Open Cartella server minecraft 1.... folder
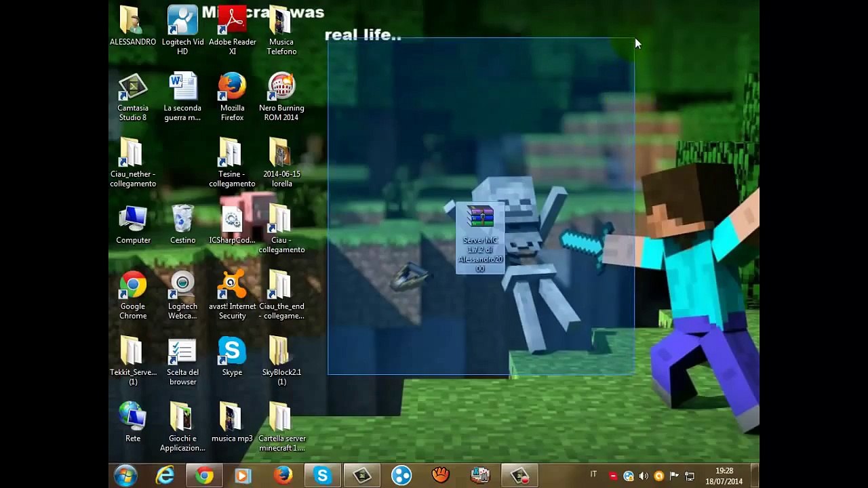 (281, 427)
